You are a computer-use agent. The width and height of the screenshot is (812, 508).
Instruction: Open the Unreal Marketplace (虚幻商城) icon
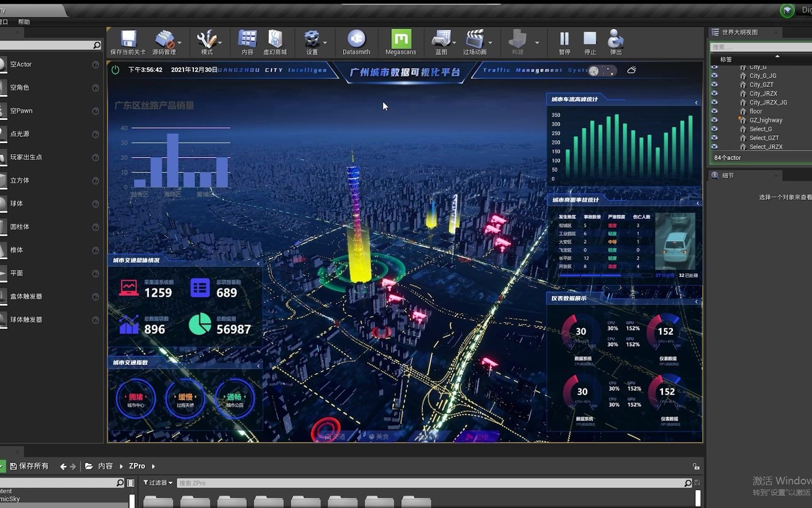pyautogui.click(x=275, y=40)
